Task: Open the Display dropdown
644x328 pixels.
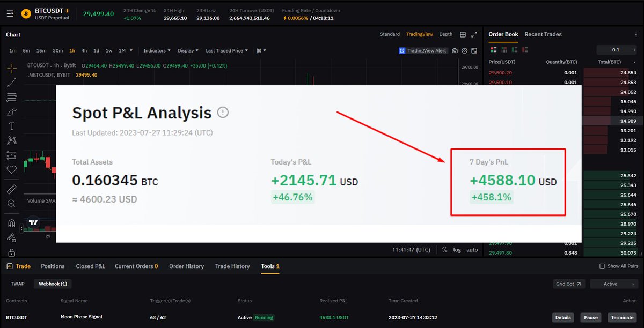Action: coord(188,50)
